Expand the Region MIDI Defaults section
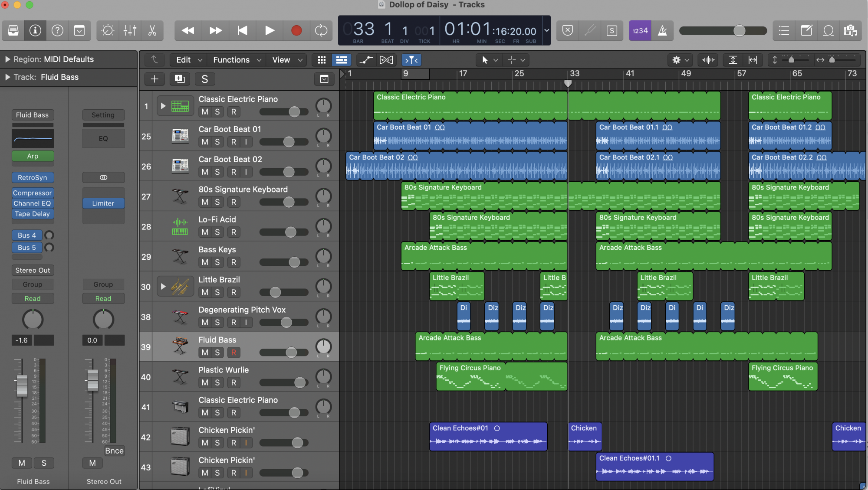 (x=7, y=59)
